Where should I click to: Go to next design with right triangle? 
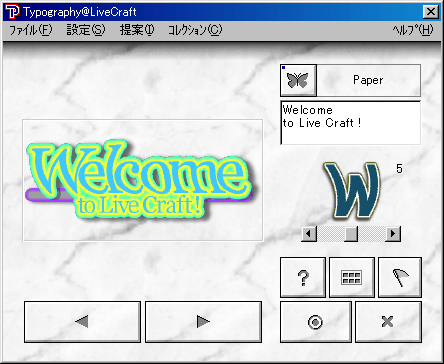(x=203, y=322)
